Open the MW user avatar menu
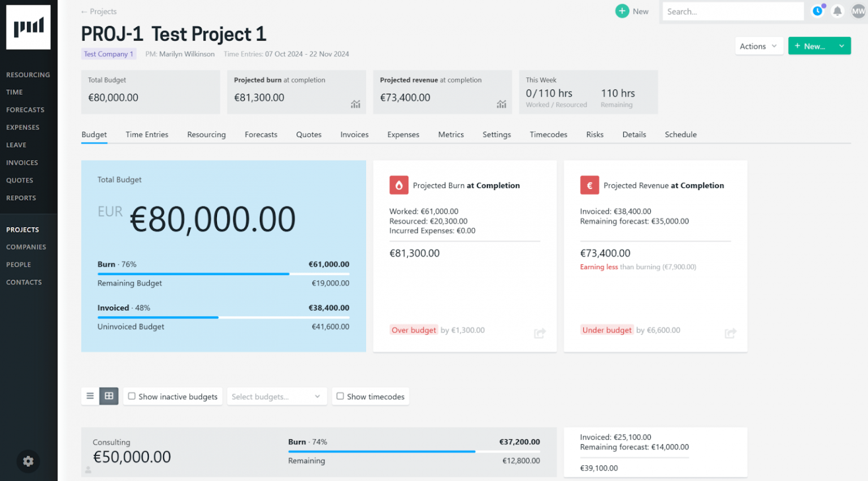868x481 pixels. [x=858, y=11]
